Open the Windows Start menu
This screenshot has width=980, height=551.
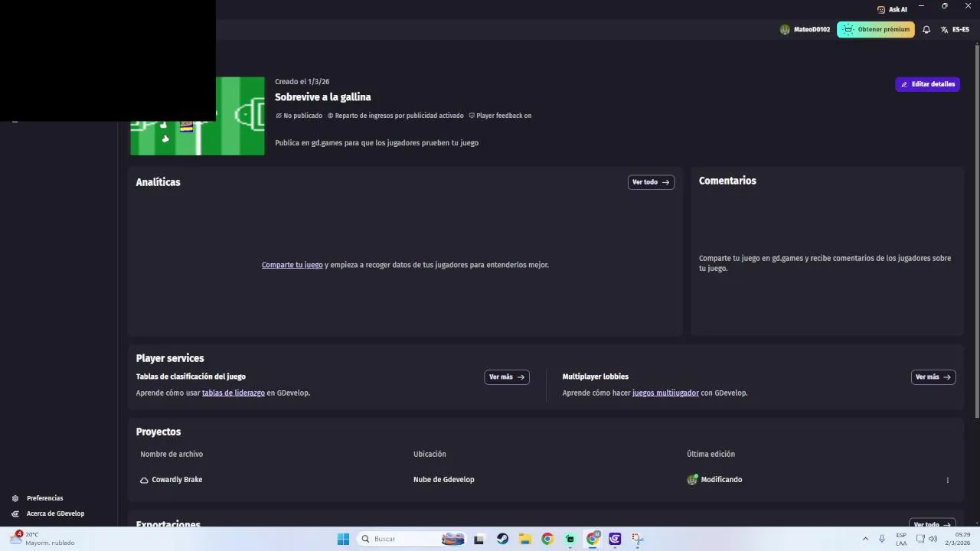pos(343,539)
